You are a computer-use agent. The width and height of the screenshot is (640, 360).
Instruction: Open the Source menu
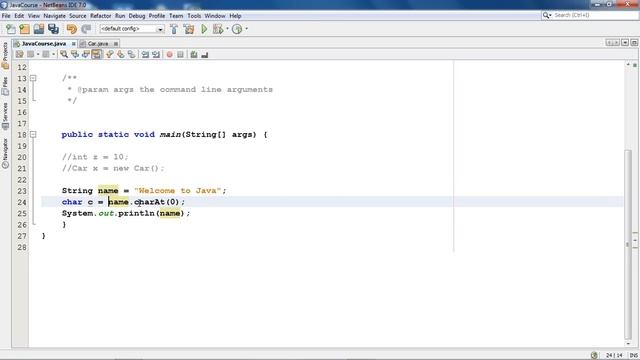tap(78, 16)
